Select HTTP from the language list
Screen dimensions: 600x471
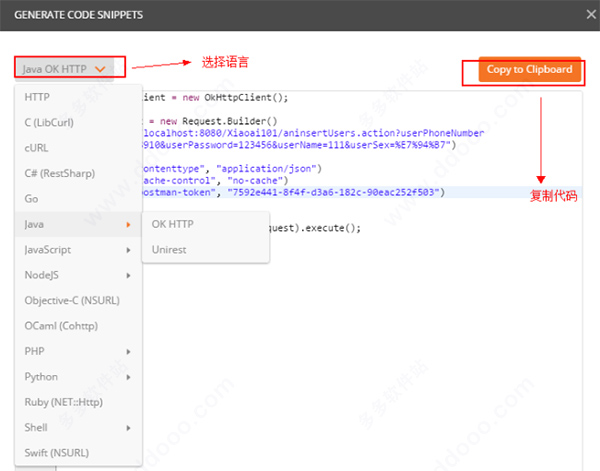coord(37,97)
